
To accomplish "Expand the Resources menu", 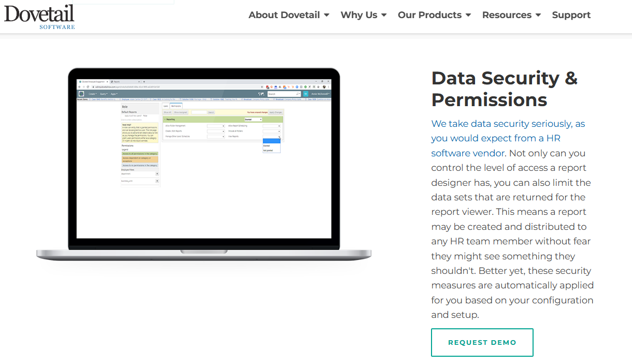I will coord(511,15).
